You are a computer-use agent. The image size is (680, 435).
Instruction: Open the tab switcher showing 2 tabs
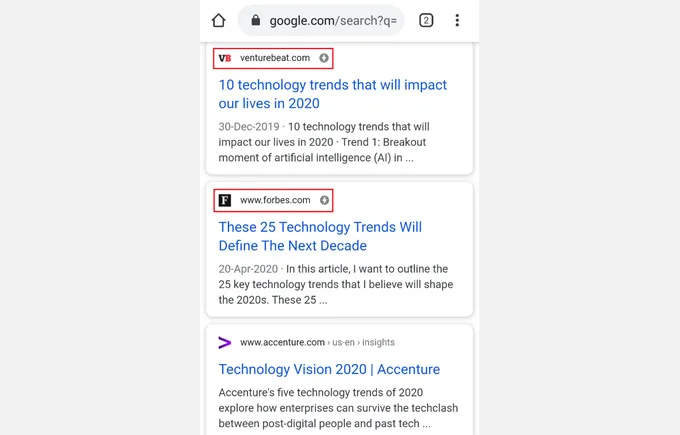[x=426, y=20]
